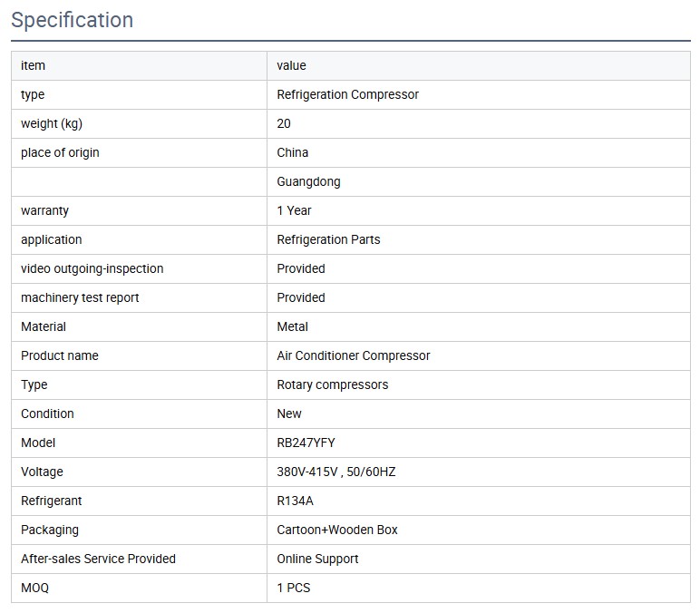Image resolution: width=700 pixels, height=613 pixels.
Task: Select the 380V-415V voltage value
Action: pyautogui.click(x=335, y=472)
